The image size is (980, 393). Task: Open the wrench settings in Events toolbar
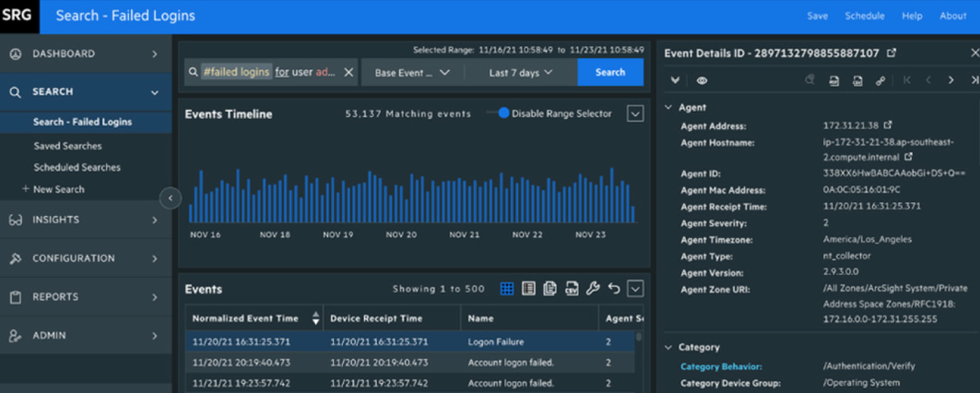pos(593,289)
